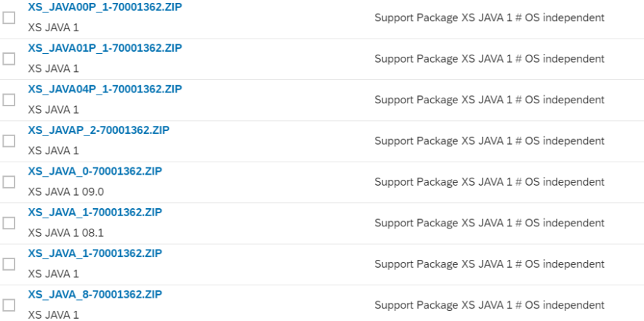
Task: Tick the checkbox for XS_JAVA00P_1-70001362.ZIP
Action: point(9,17)
